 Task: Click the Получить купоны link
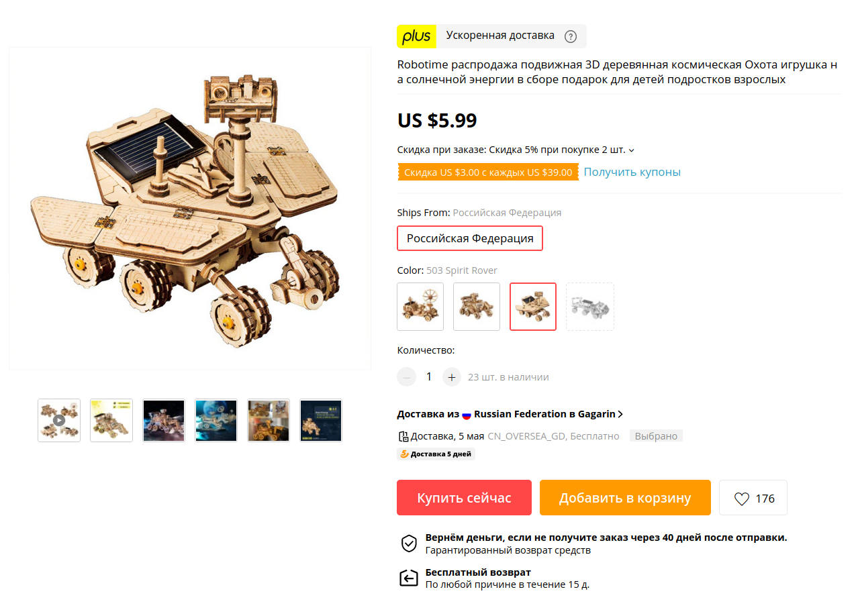coord(632,172)
